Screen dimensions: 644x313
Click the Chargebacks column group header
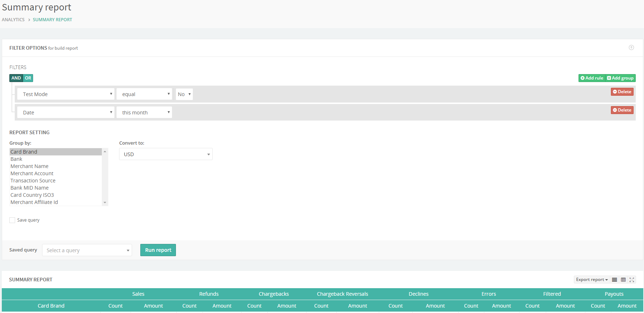pos(274,294)
